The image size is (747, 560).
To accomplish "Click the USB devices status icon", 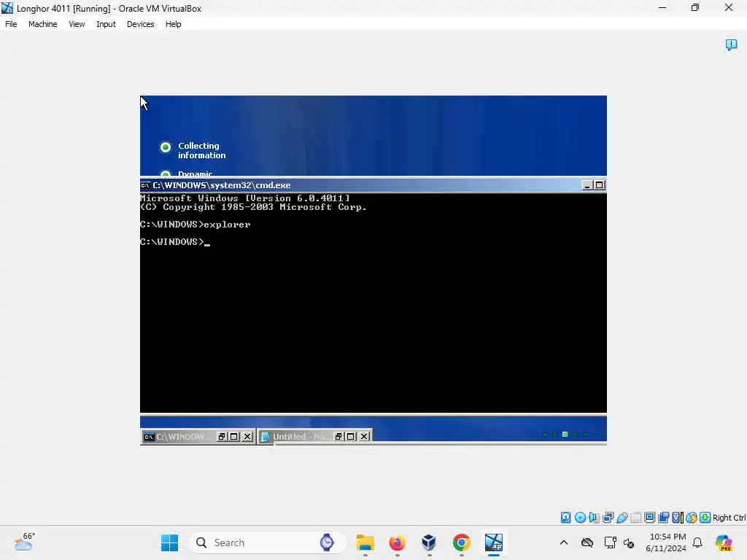I will tap(622, 517).
